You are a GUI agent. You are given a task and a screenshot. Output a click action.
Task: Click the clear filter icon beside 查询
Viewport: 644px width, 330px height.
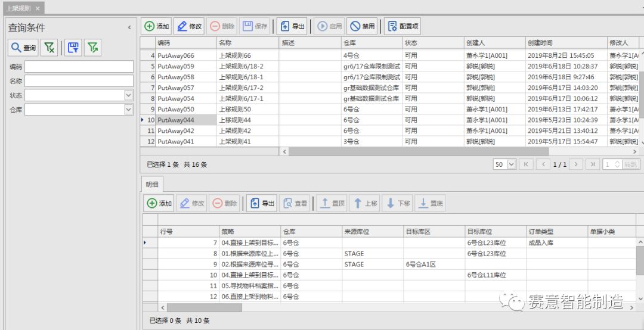click(x=50, y=48)
